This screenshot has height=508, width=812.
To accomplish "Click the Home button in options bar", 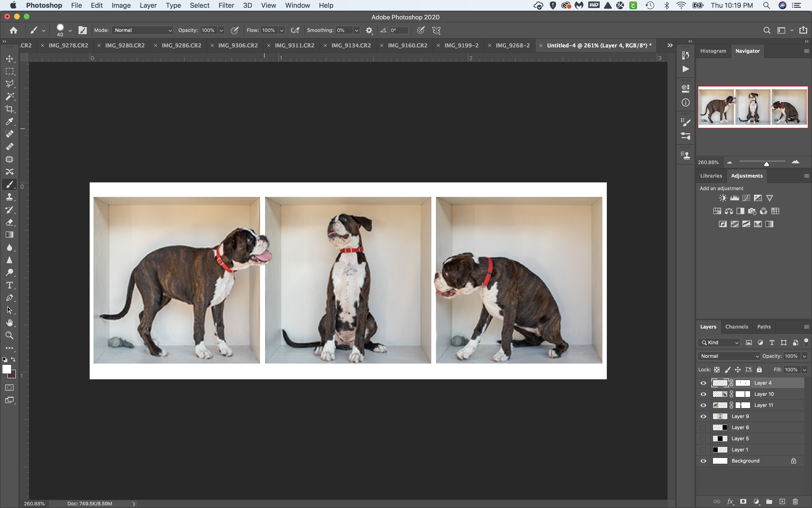I will [14, 30].
